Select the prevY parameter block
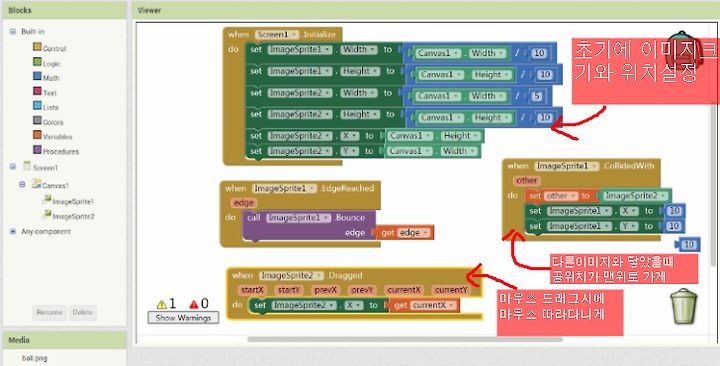This screenshot has width=720, height=366. [x=362, y=290]
